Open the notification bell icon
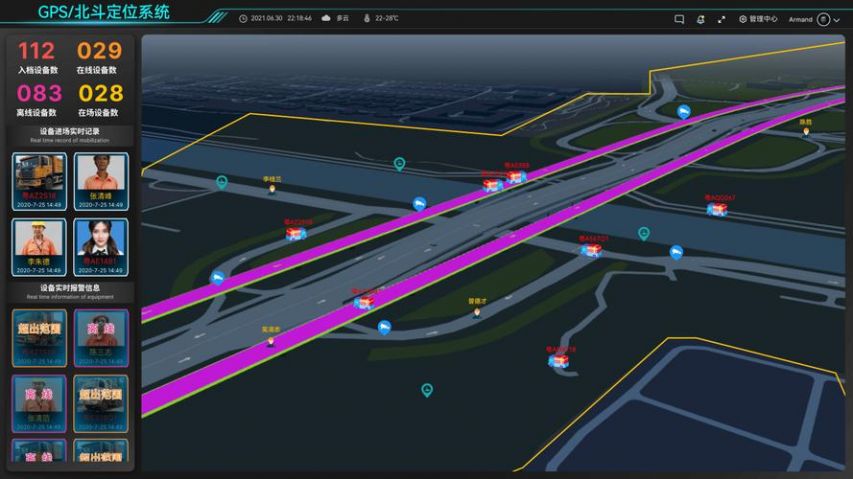Viewport: 853px width, 479px height. click(x=701, y=19)
